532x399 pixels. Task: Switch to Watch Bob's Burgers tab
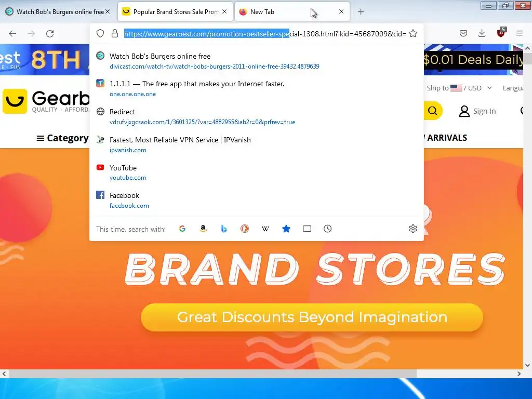(58, 11)
